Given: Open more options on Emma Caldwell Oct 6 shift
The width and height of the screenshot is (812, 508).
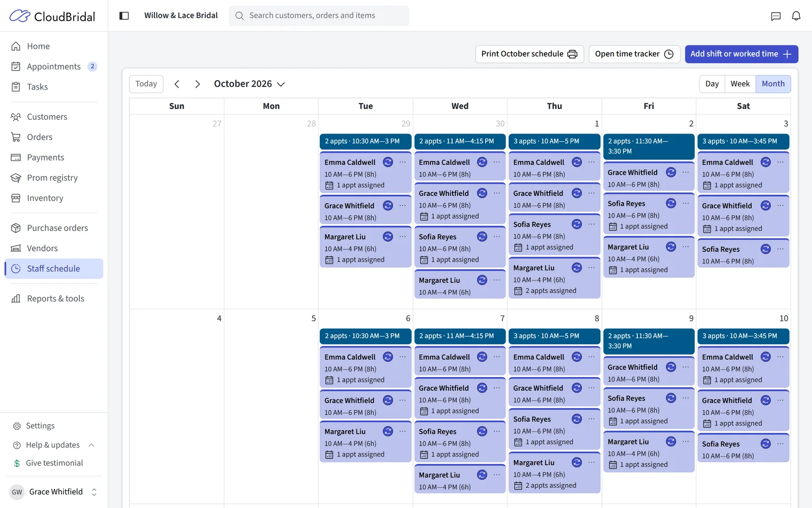Looking at the screenshot, I should tap(402, 357).
